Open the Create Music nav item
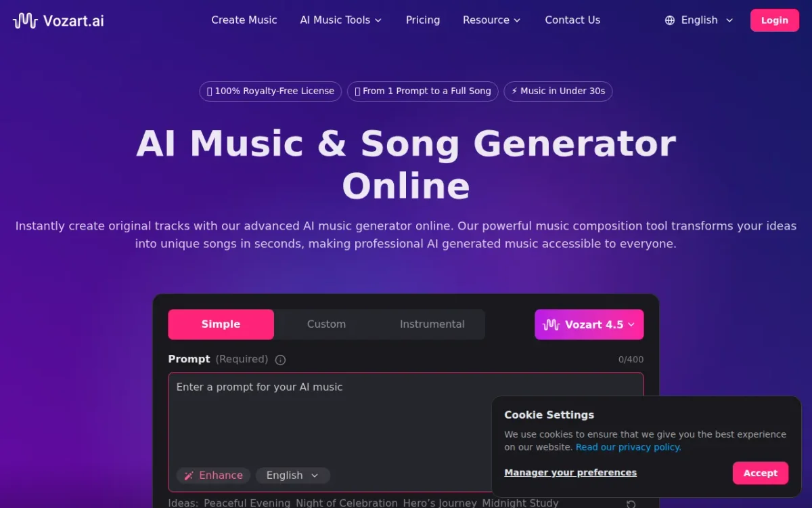The width and height of the screenshot is (812, 508). pyautogui.click(x=244, y=20)
